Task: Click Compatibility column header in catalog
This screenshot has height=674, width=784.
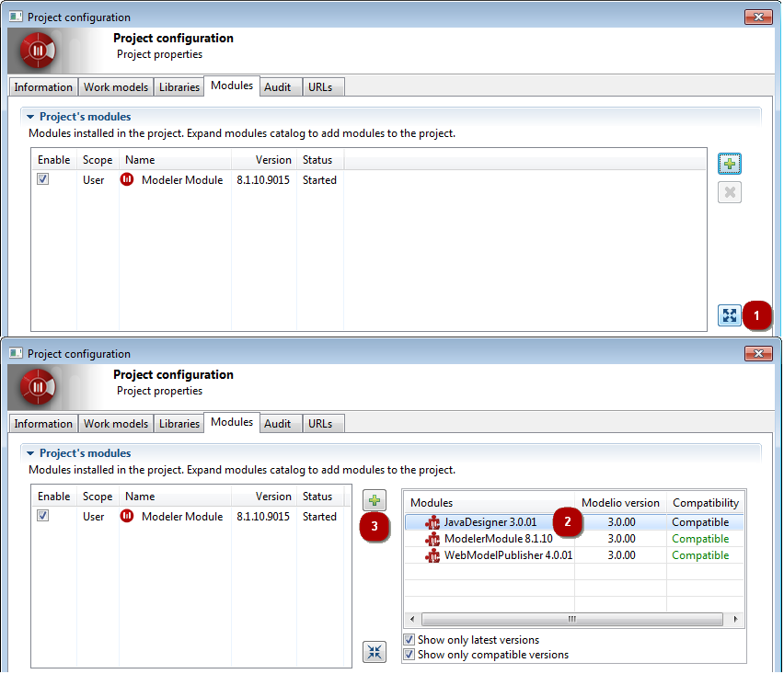Action: pos(707,504)
